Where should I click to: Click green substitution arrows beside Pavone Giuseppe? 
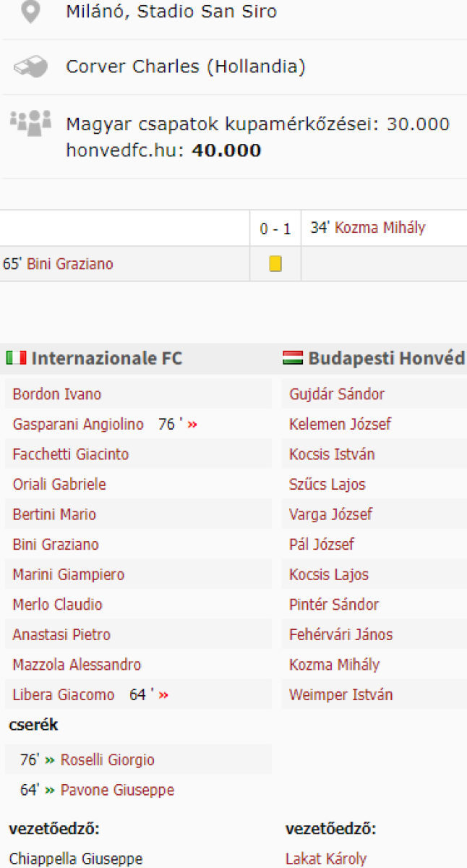pos(50,791)
